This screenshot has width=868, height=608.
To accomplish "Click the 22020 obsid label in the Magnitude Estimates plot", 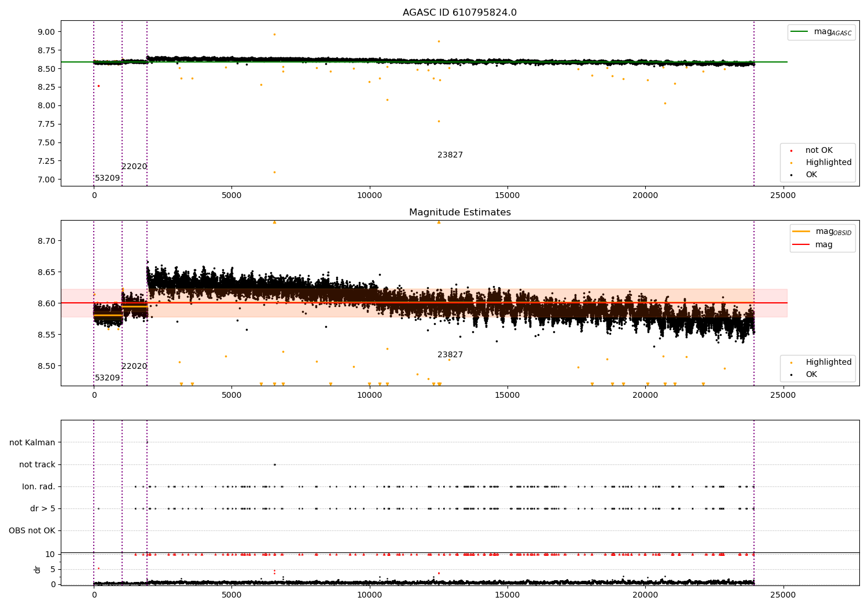I will [x=134, y=367].
